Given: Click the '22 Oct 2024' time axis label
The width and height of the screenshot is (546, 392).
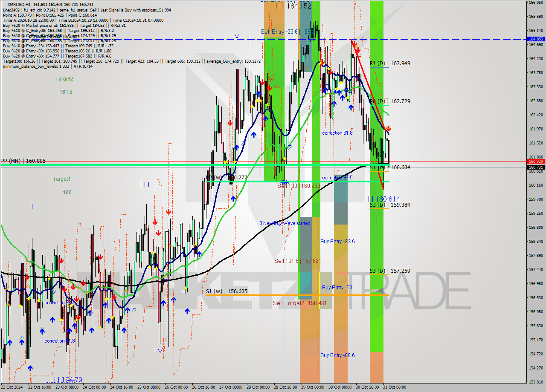Looking at the screenshot, I should tap(12, 387).
